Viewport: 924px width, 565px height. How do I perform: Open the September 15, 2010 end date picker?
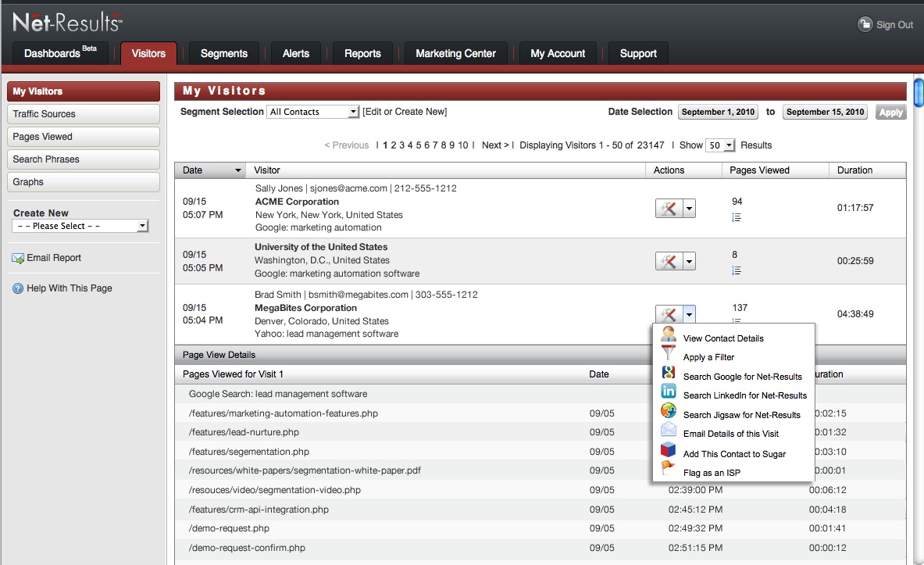tap(825, 112)
